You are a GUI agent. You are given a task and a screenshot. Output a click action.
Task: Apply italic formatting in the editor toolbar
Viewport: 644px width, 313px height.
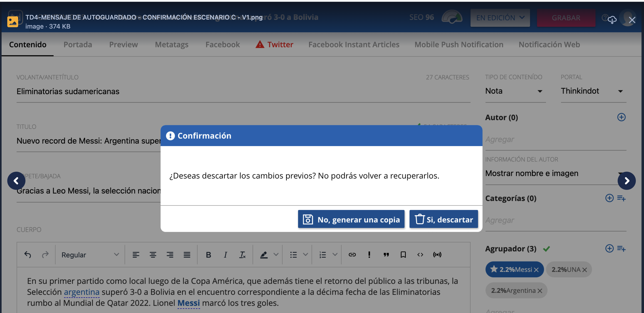(x=225, y=254)
